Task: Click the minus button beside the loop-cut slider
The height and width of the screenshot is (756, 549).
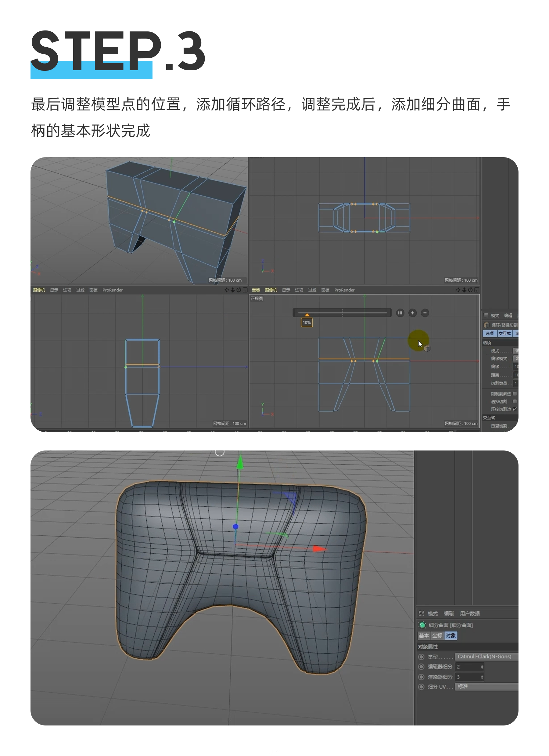Action: (425, 313)
